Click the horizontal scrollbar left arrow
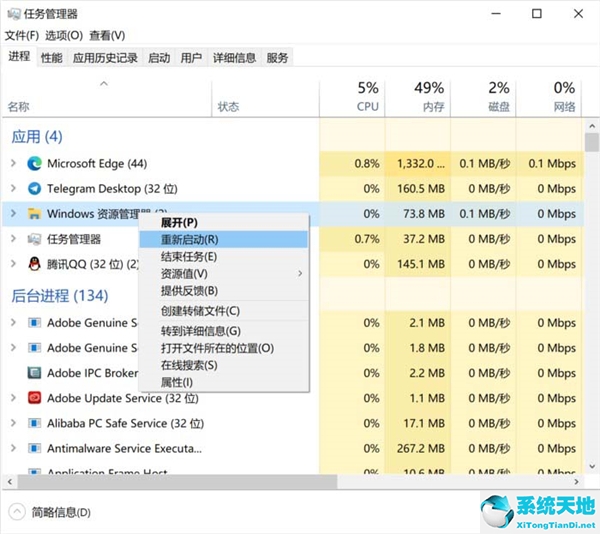The width and height of the screenshot is (600, 534). (10, 482)
